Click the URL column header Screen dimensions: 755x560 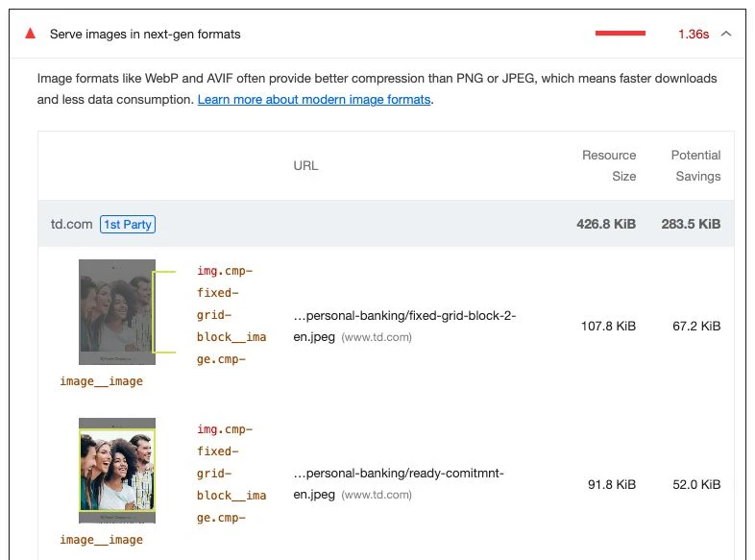(x=305, y=165)
